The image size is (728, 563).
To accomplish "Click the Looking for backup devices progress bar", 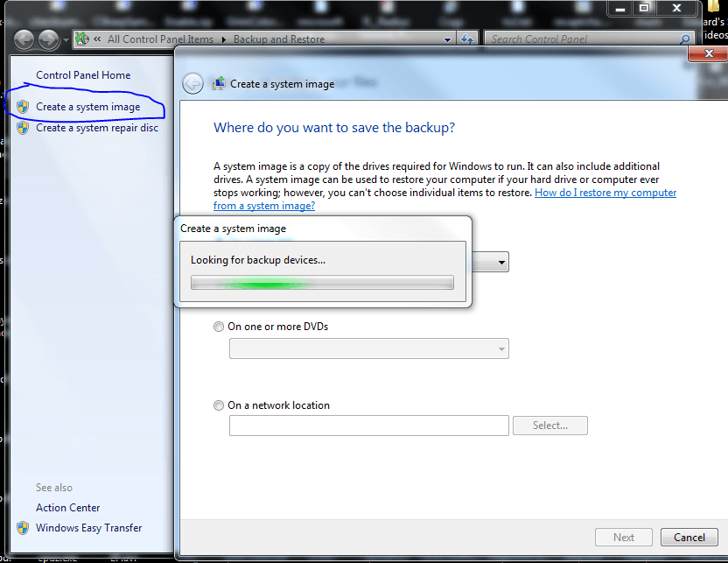I will (x=322, y=283).
